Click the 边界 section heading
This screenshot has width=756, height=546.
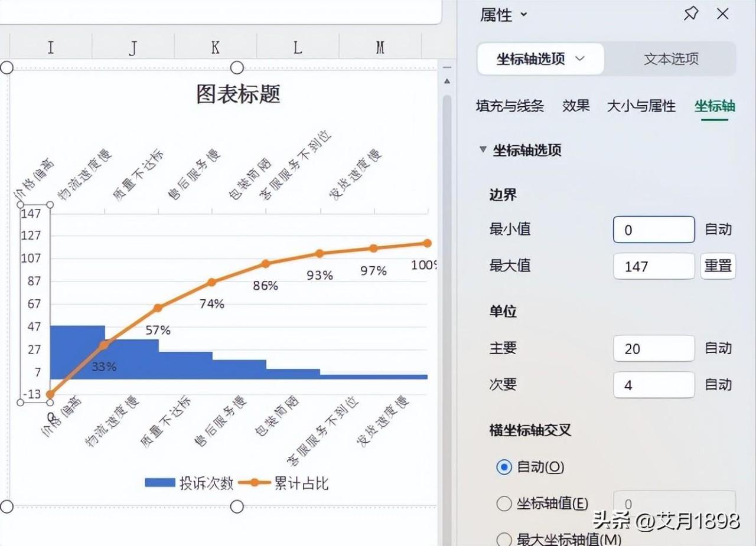503,194
